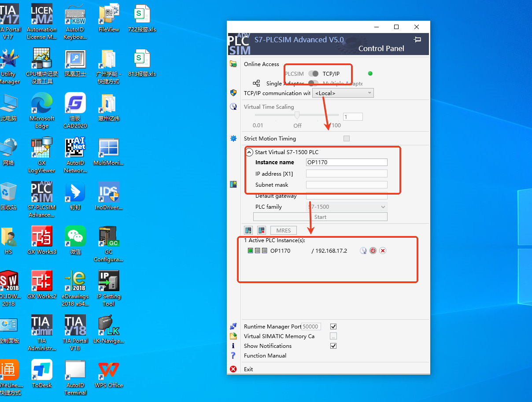Image resolution: width=532 pixels, height=402 pixels.
Task: Click the Runtime Manager Port field
Action: click(x=311, y=326)
